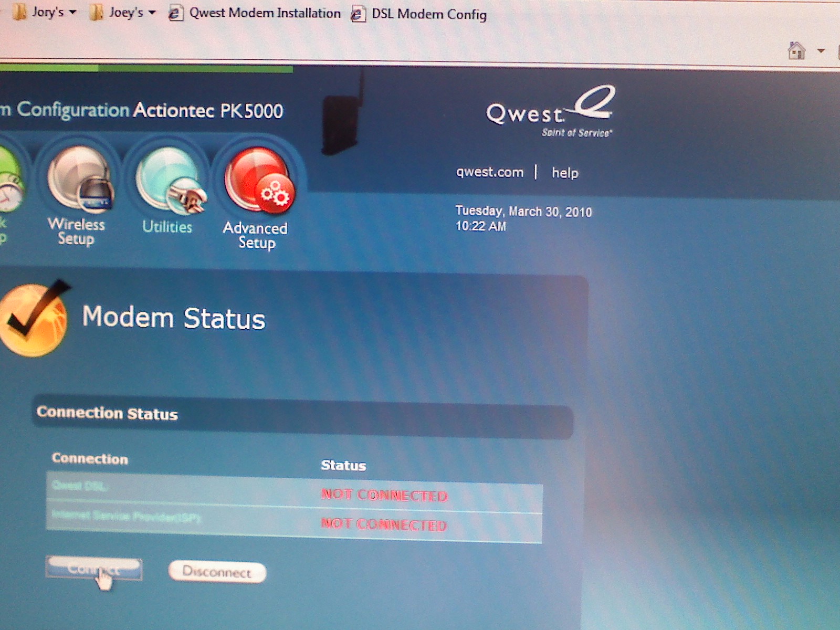Screen dimensions: 840x630
Task: Click the browser home icon
Action: click(796, 51)
